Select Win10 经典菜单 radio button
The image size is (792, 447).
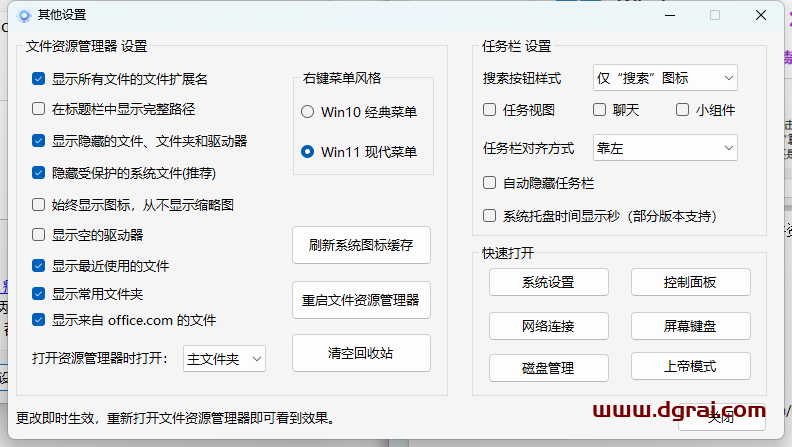point(308,112)
